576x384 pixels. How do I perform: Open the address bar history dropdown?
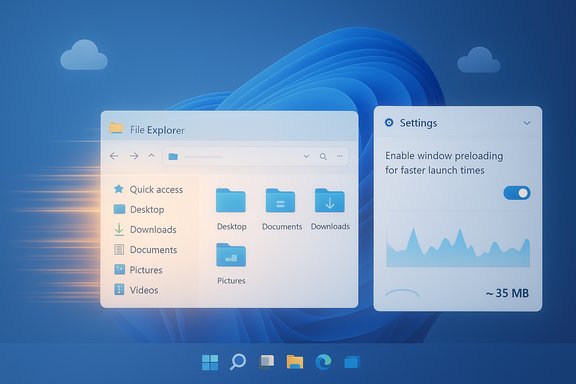306,157
